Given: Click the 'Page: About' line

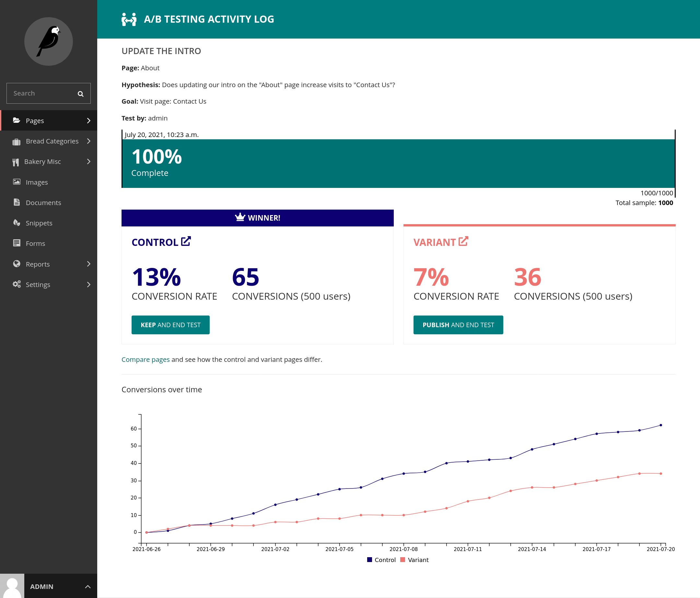Looking at the screenshot, I should pyautogui.click(x=141, y=68).
